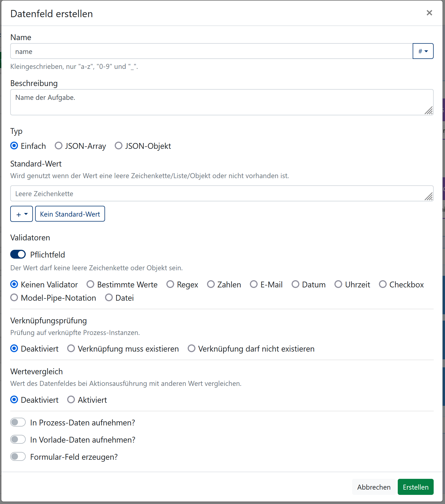Close the Datenfeld erstellen dialog
This screenshot has height=504, width=445.
pos(429,13)
